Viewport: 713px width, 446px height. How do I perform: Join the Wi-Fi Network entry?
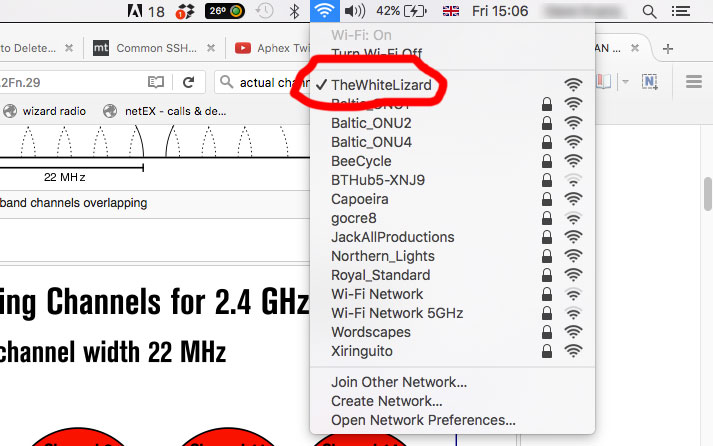pos(452,294)
